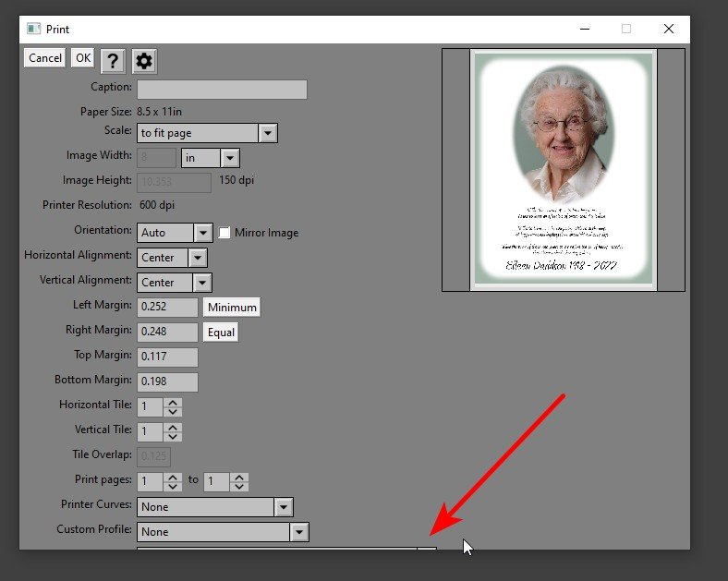
Task: Increase the Horizontal Tile count
Action: [x=174, y=402]
